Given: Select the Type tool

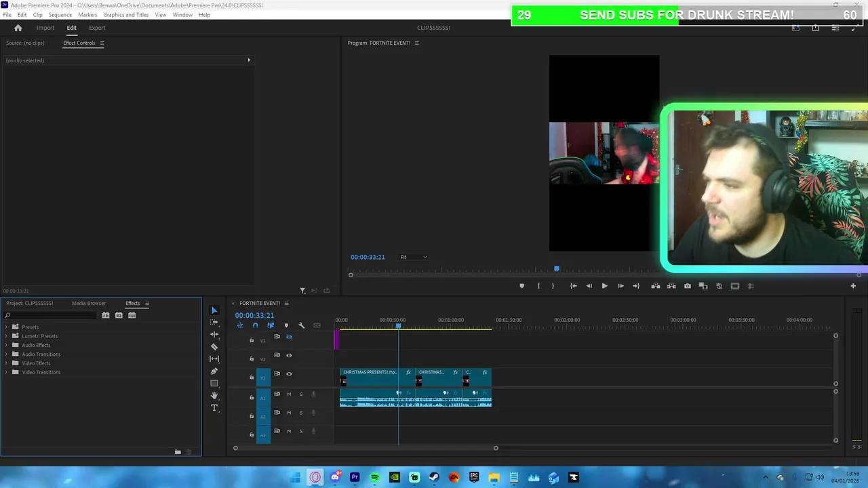Looking at the screenshot, I should [x=214, y=407].
